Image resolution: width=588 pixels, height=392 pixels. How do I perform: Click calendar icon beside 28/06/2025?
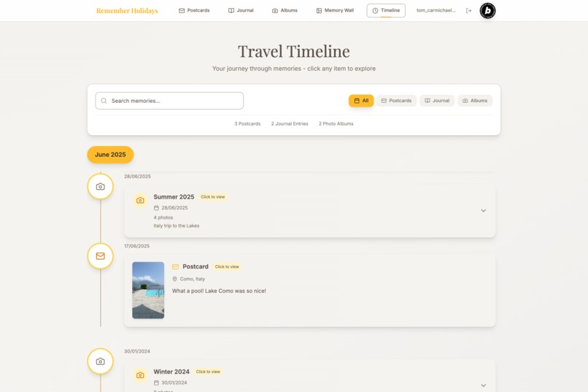[156, 208]
